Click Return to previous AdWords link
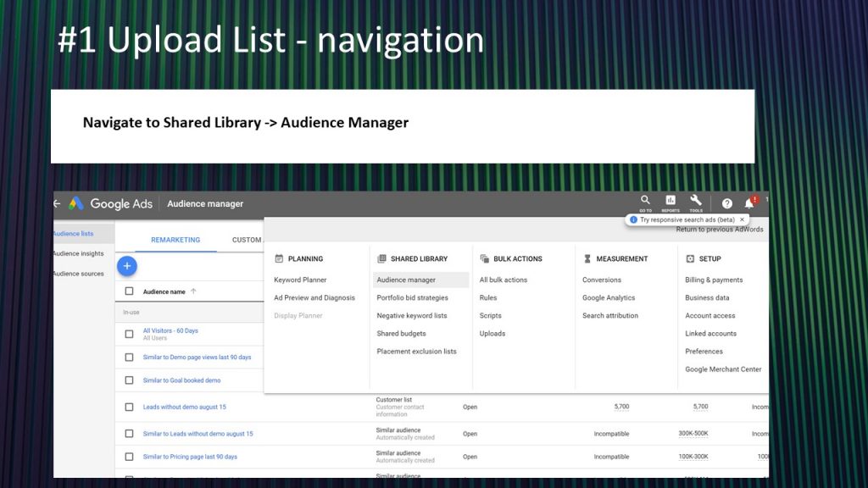Screen dimensions: 868x488 point(719,229)
